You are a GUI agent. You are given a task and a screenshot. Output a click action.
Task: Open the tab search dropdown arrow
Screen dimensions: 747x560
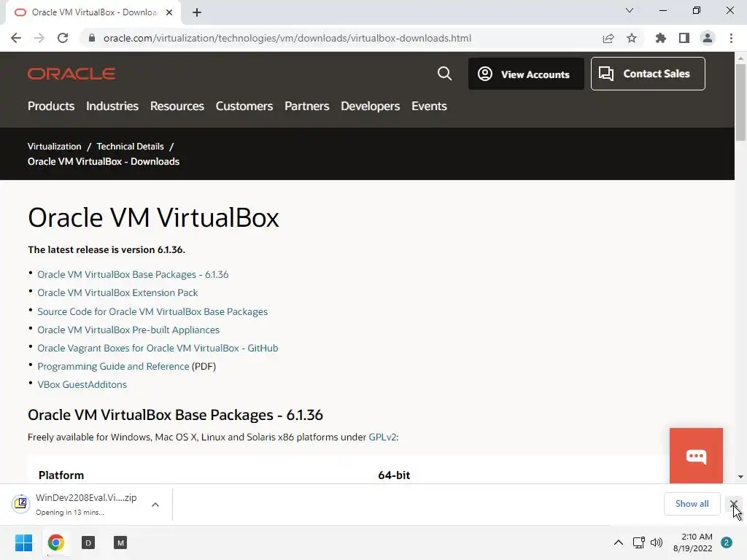point(630,10)
